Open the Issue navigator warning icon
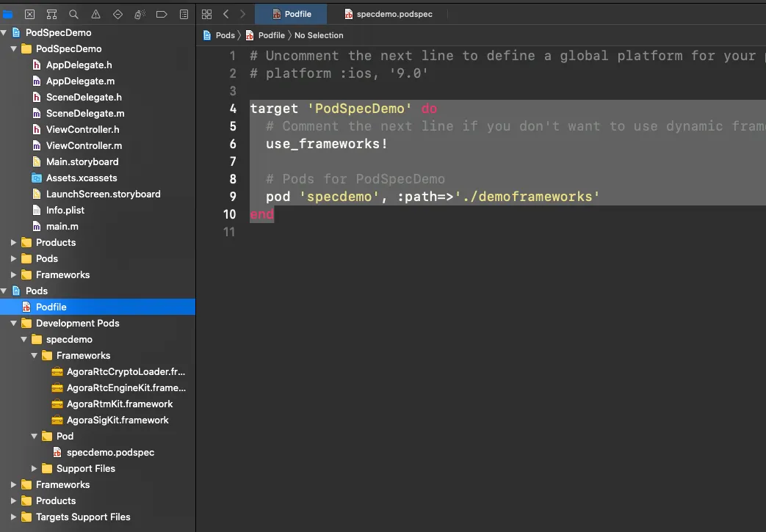The height and width of the screenshot is (532, 766). [95, 14]
